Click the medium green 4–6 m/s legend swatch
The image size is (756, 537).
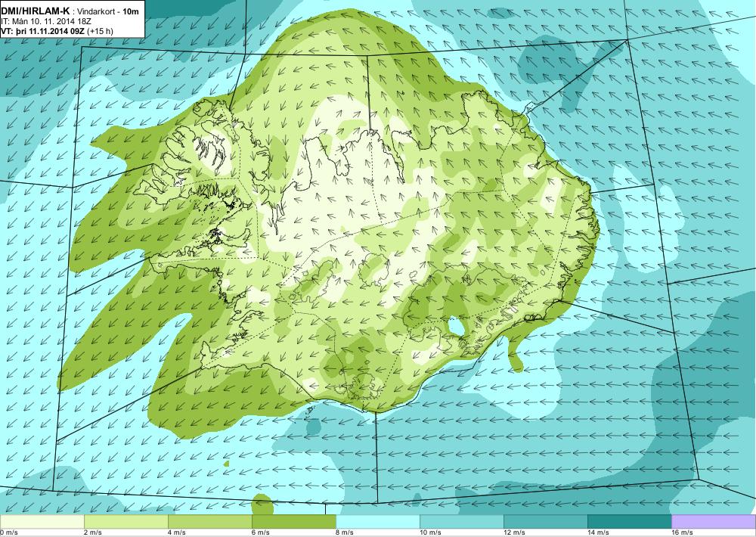(x=209, y=522)
